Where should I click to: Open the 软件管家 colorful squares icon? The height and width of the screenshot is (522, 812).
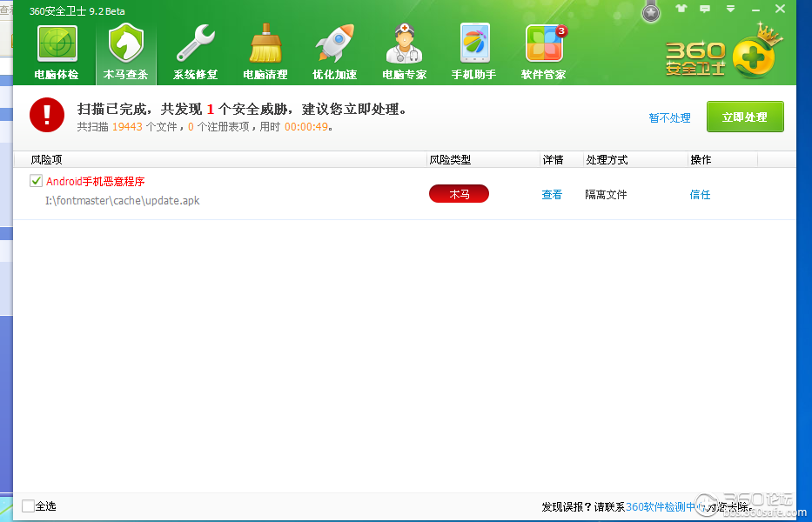coord(543,53)
